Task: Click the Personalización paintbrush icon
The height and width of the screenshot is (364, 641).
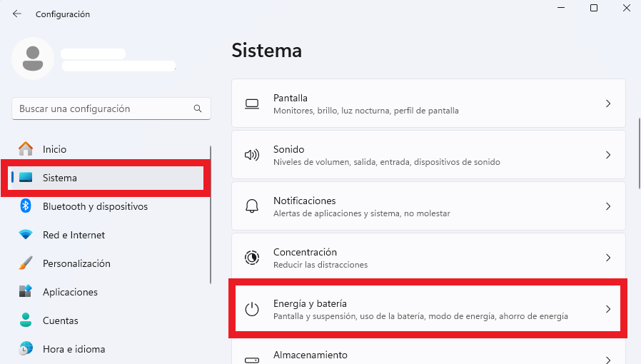Action: tap(26, 263)
